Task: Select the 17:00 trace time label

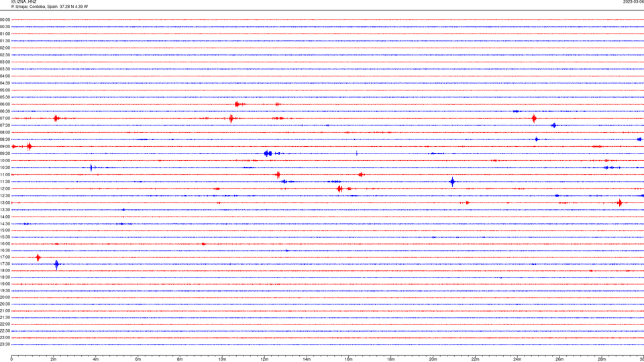Action: [5, 257]
